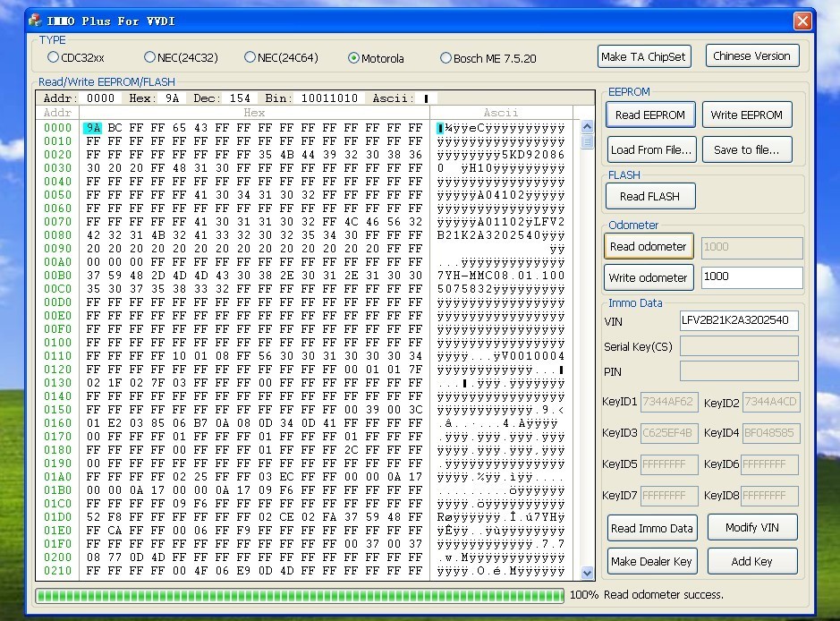This screenshot has height=621, width=840.
Task: Click the Modify VIN button
Action: [x=752, y=527]
